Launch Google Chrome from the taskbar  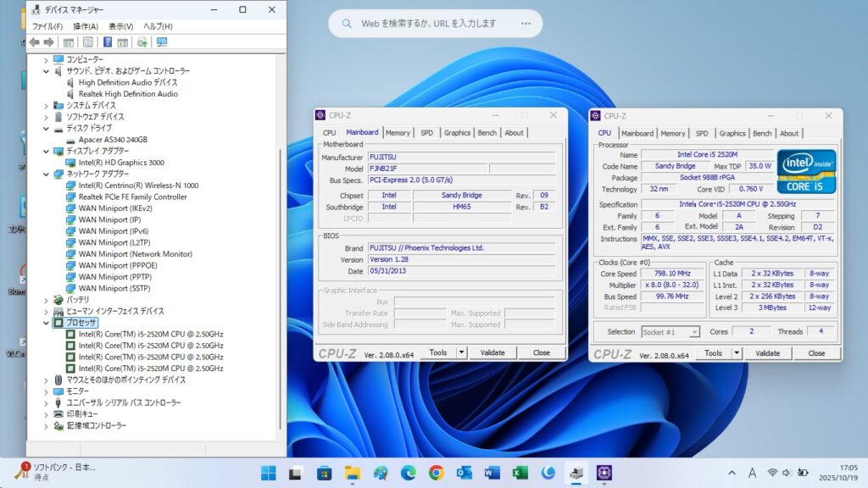436,473
